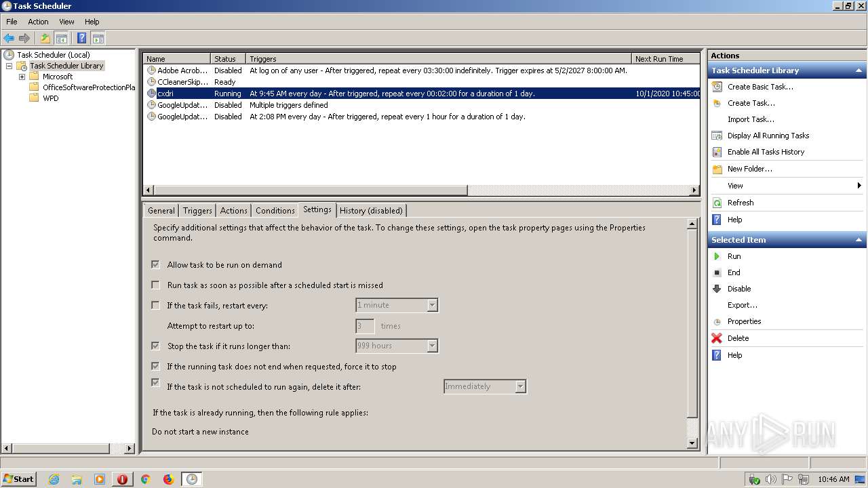Select the Adobe Acrobat task row
868x488 pixels.
pyautogui.click(x=421, y=70)
